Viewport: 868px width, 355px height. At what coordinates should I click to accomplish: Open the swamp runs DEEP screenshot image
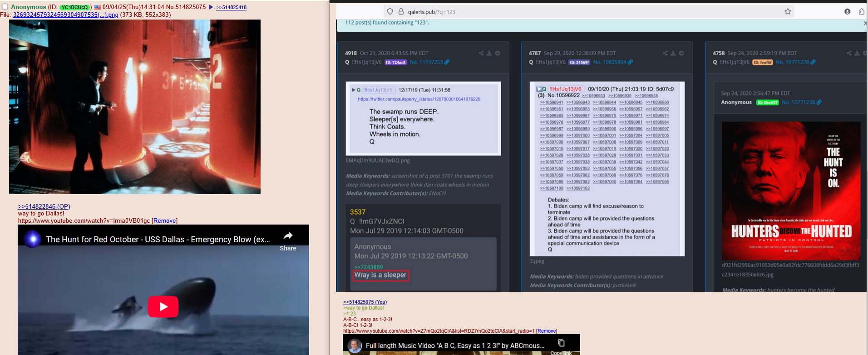click(x=424, y=119)
